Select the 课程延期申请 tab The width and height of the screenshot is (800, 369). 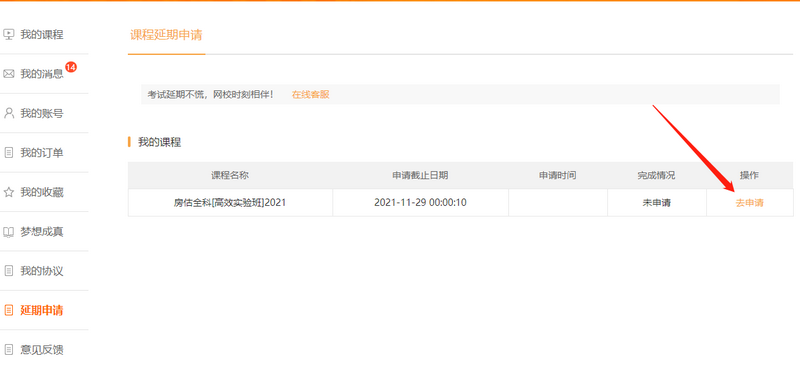(x=166, y=35)
